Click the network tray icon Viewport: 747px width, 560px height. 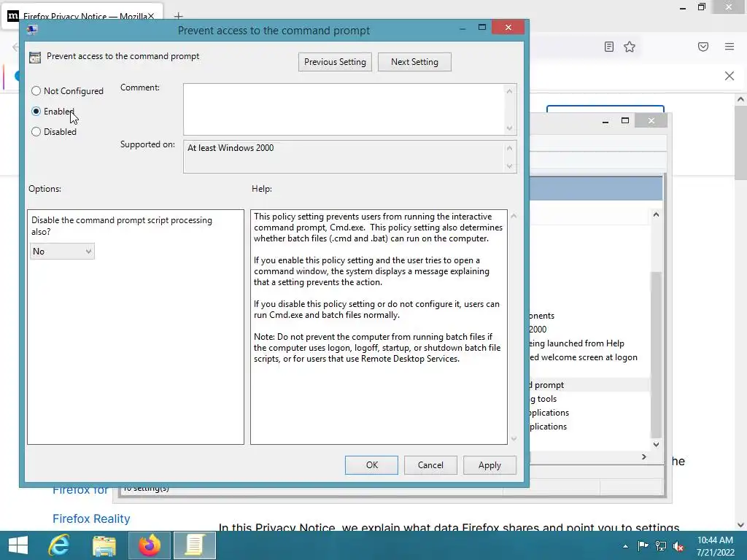(661, 546)
